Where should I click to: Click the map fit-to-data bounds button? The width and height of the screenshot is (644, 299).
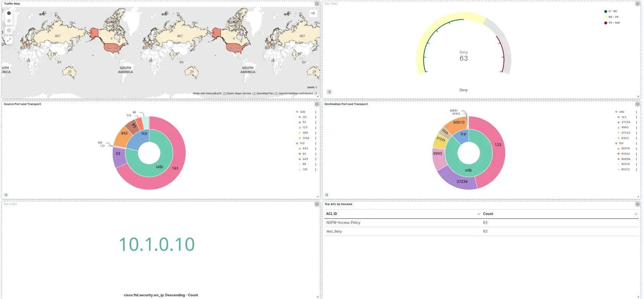[9, 31]
